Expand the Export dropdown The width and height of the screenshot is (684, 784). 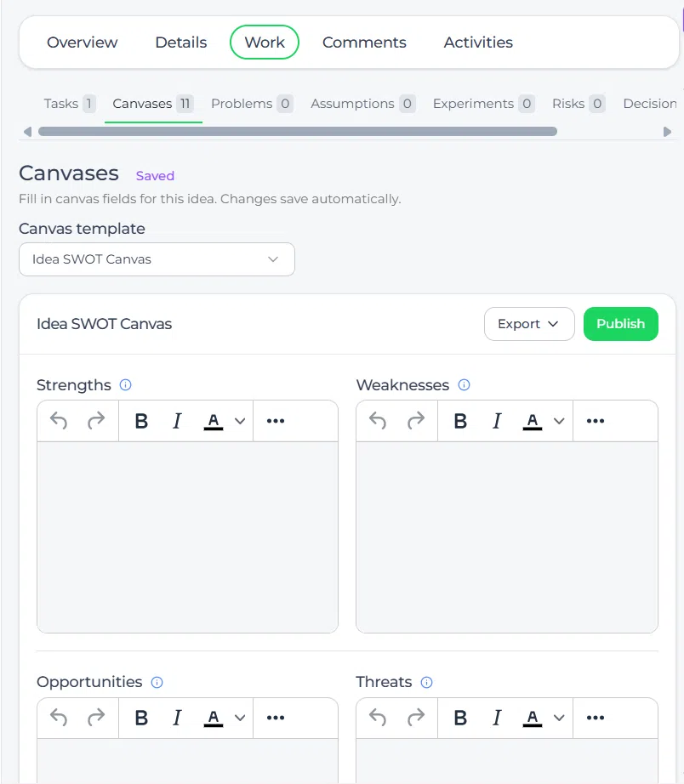[x=529, y=324]
